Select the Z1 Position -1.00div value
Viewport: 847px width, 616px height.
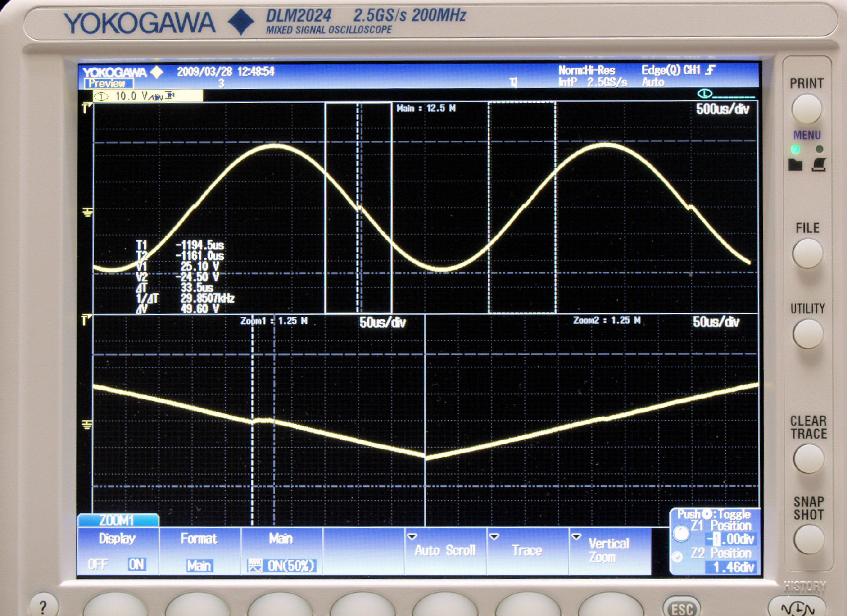[731, 539]
